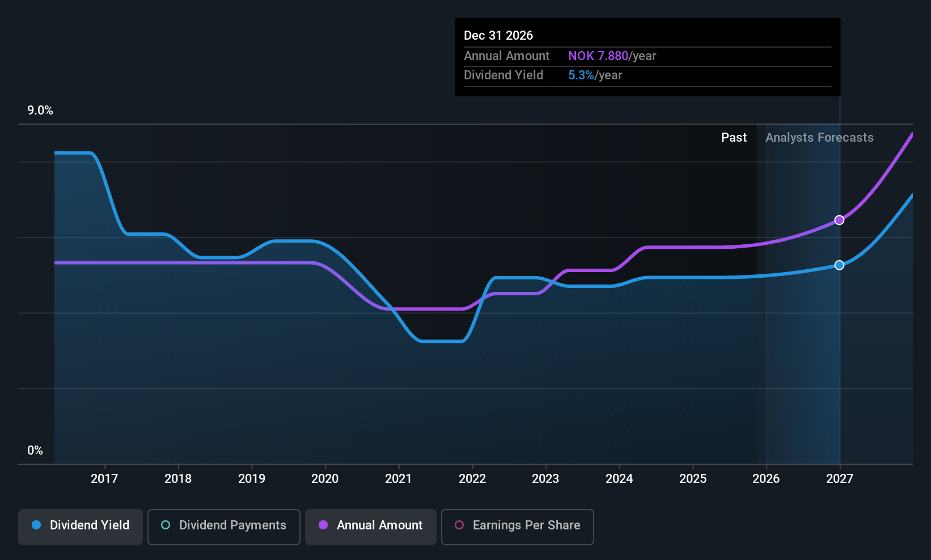Click the 2020 x-axis label
931x560 pixels.
tap(325, 479)
